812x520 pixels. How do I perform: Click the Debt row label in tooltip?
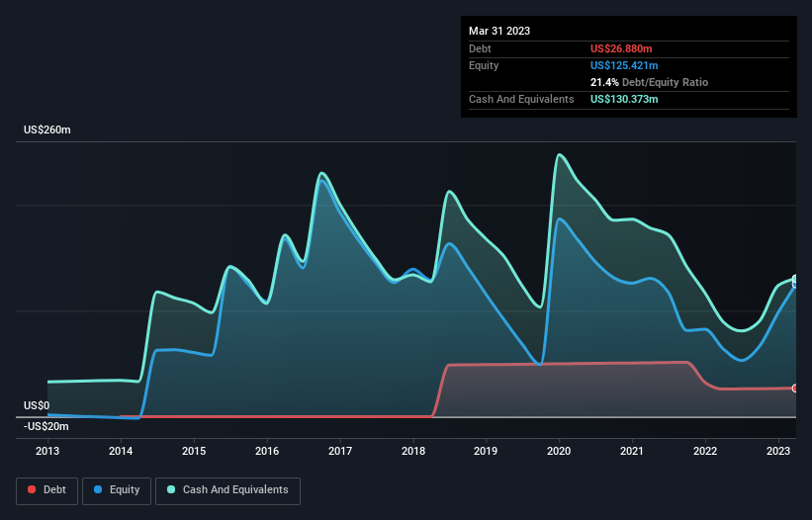(480, 48)
